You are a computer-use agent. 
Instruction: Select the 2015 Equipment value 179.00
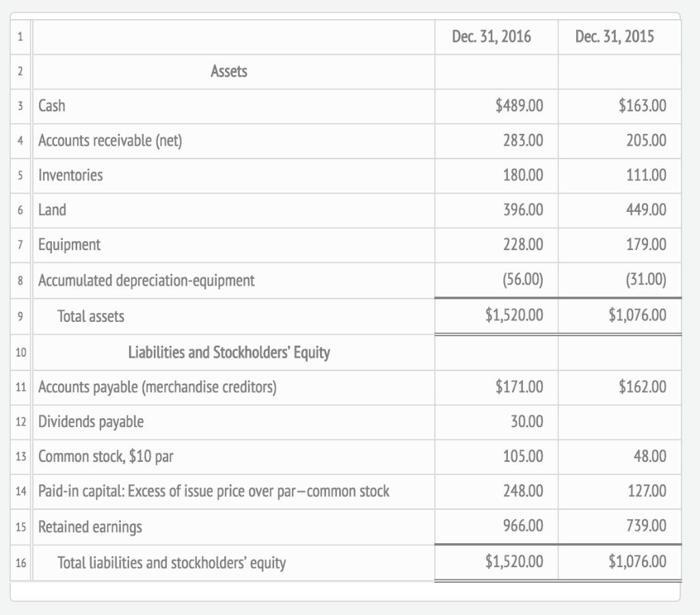click(x=647, y=245)
